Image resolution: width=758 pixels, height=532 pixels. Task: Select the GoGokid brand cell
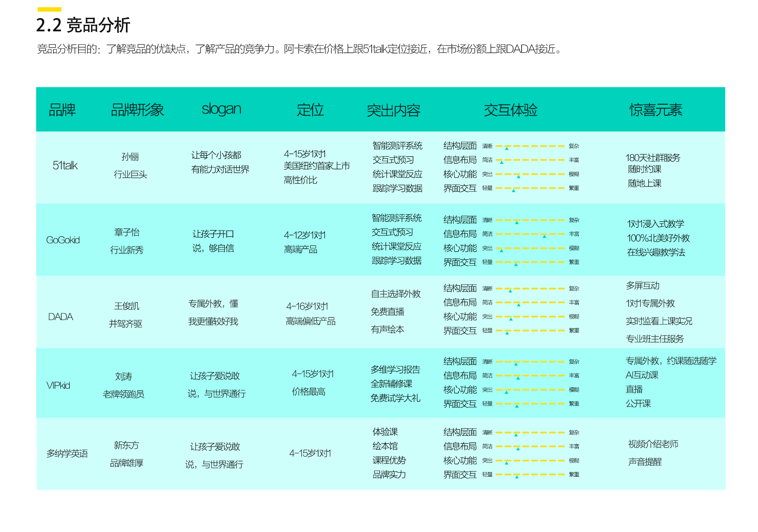pyautogui.click(x=63, y=240)
